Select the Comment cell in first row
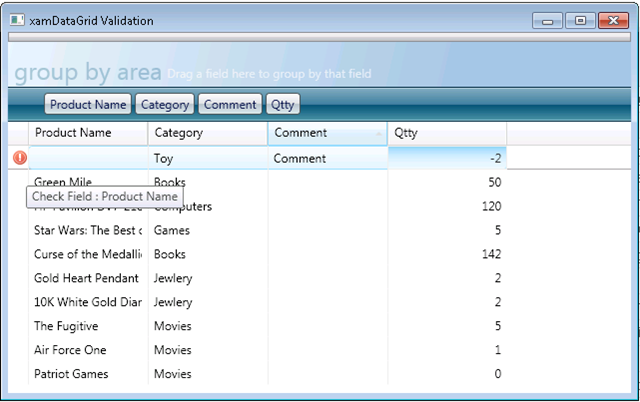 pos(327,158)
